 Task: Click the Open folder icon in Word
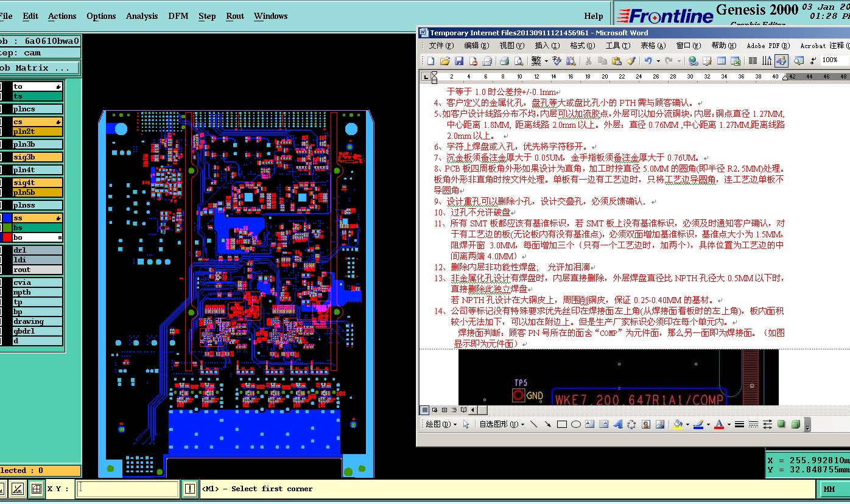pos(444,60)
